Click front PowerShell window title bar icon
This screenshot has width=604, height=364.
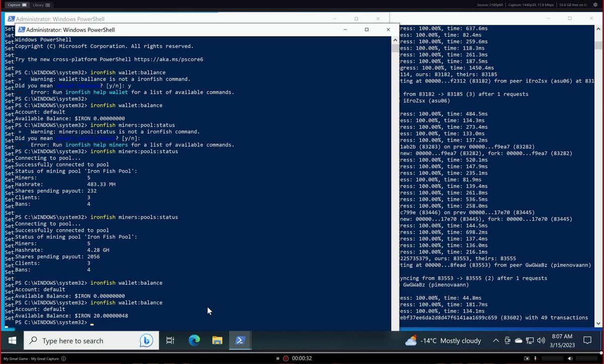tap(21, 30)
